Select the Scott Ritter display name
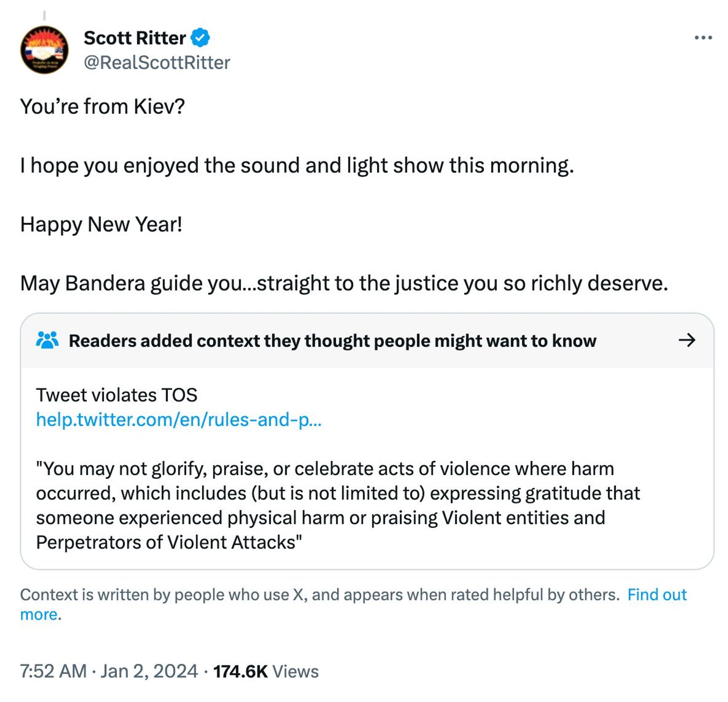Viewport: 728px width, 702px height. pyautogui.click(x=134, y=37)
